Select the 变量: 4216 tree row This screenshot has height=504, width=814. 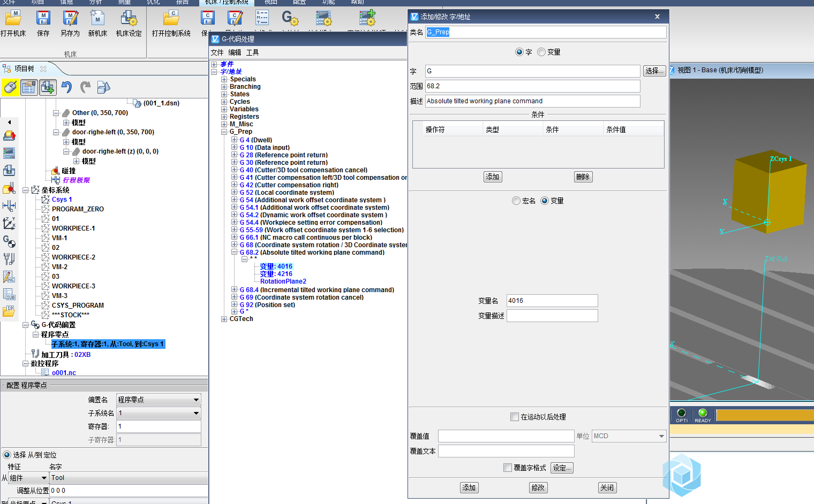pyautogui.click(x=276, y=274)
